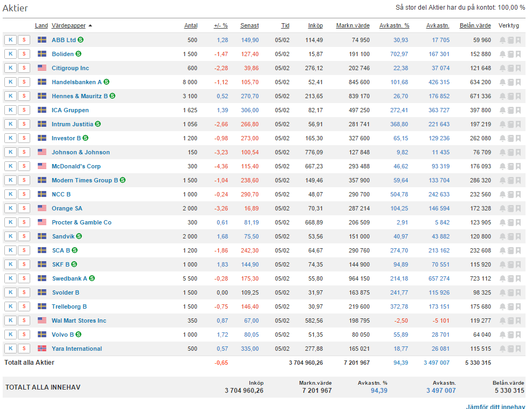The height and width of the screenshot is (409, 532).
Task: Click the S button for Volvo B
Action: (x=24, y=335)
